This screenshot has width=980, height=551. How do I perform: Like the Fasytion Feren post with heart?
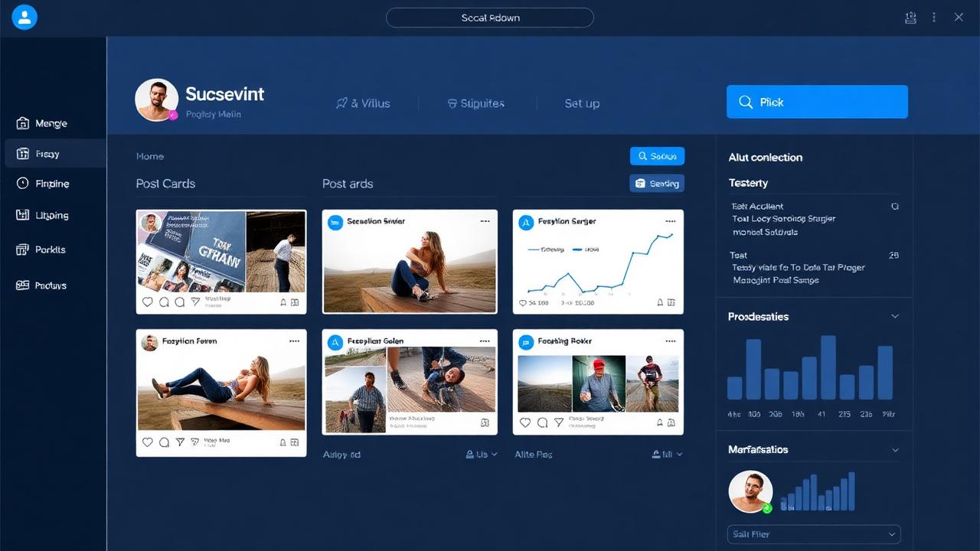148,442
